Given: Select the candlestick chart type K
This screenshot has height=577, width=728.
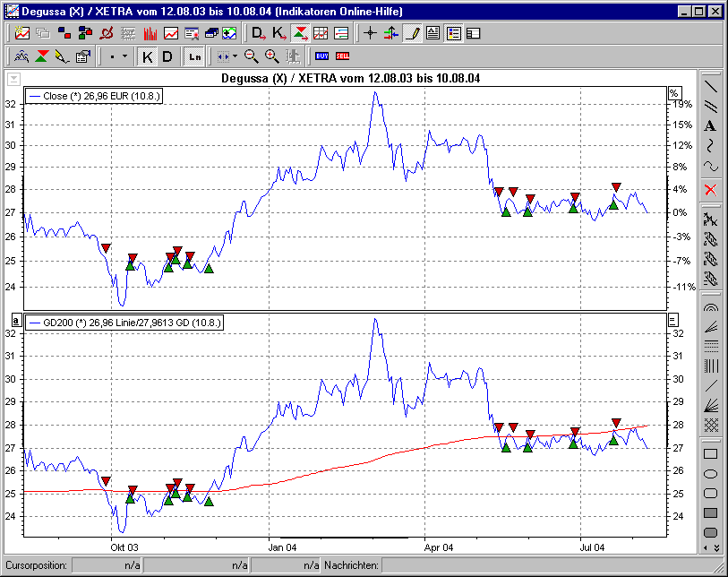Looking at the screenshot, I should (x=146, y=56).
